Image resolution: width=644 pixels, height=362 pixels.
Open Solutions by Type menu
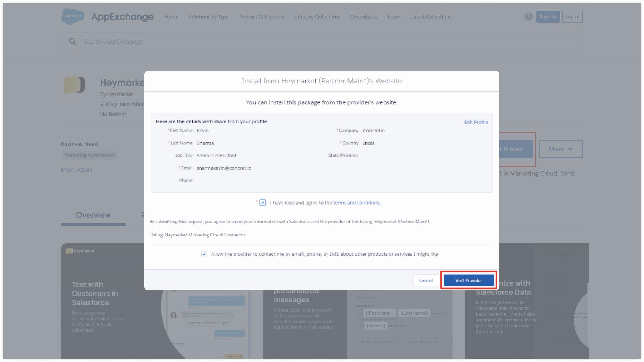click(x=209, y=17)
